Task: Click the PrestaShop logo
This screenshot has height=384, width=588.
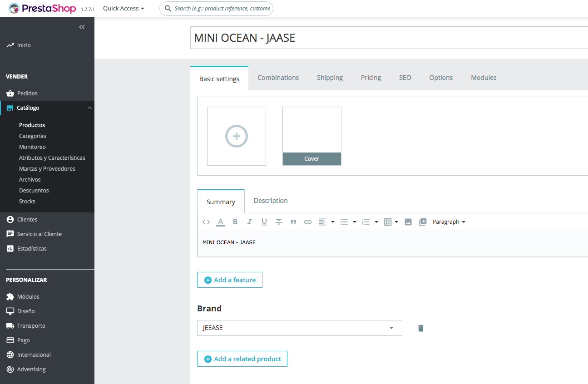Action: pos(42,9)
